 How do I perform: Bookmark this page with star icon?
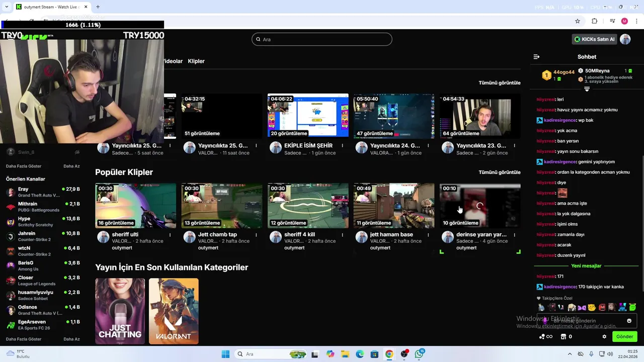coord(578,21)
